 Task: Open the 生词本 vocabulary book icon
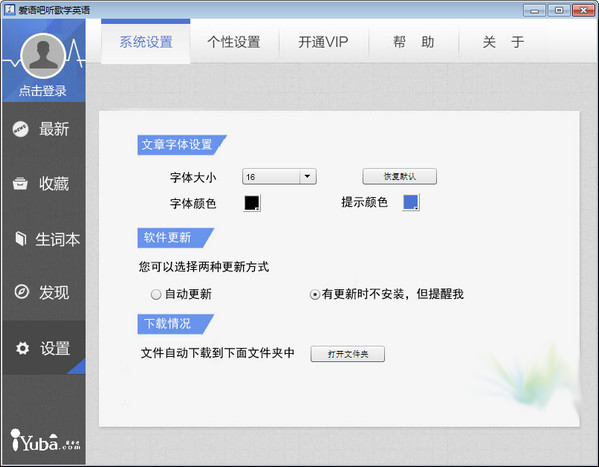click(21, 239)
